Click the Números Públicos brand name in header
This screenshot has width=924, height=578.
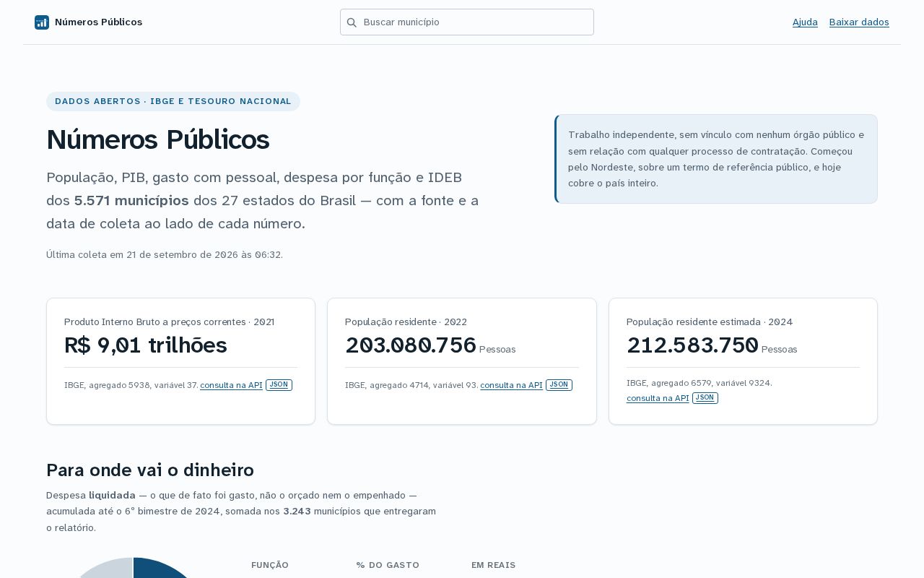point(98,22)
